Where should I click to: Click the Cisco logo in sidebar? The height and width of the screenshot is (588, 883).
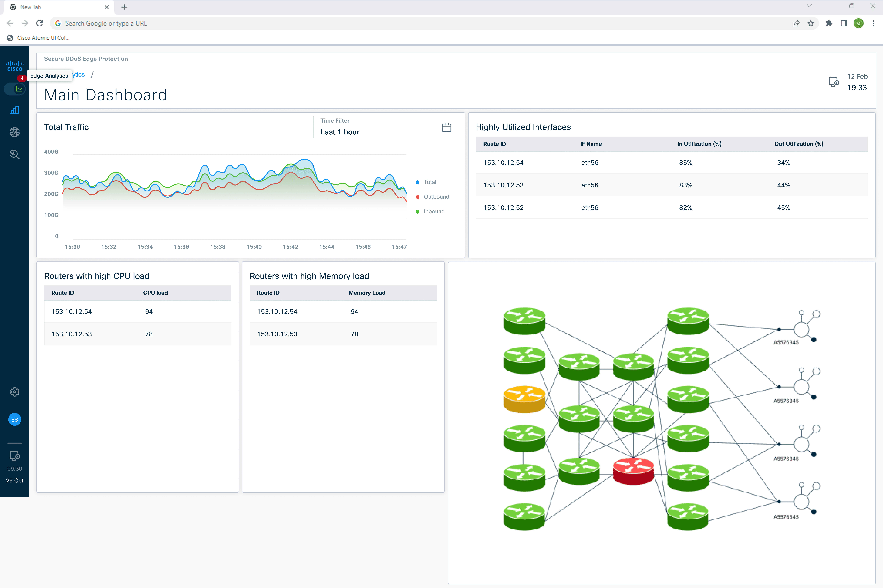15,66
